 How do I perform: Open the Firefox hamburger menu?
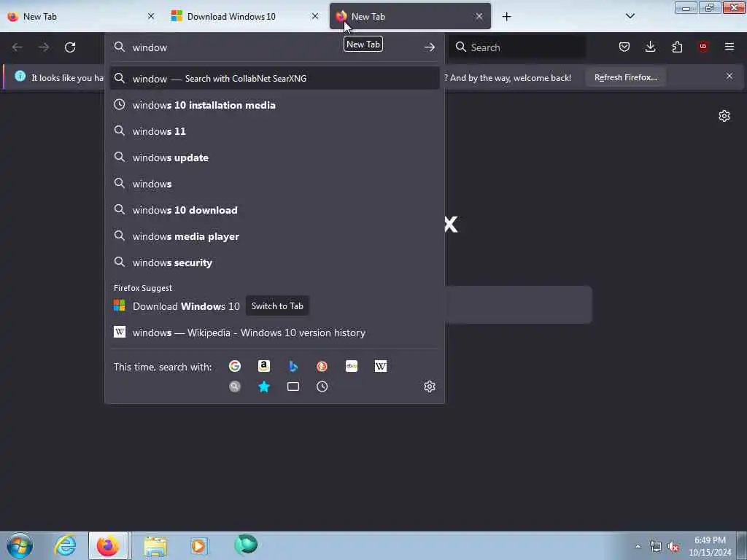(x=729, y=47)
